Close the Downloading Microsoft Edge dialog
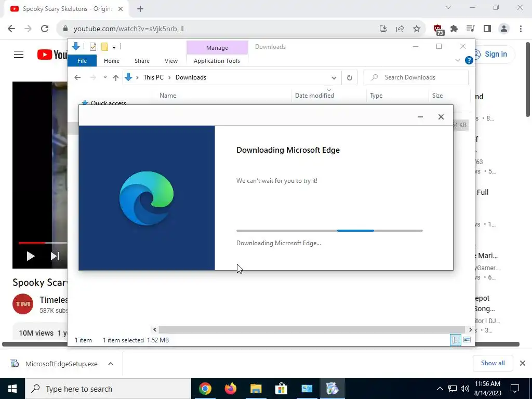532x399 pixels. (x=441, y=117)
